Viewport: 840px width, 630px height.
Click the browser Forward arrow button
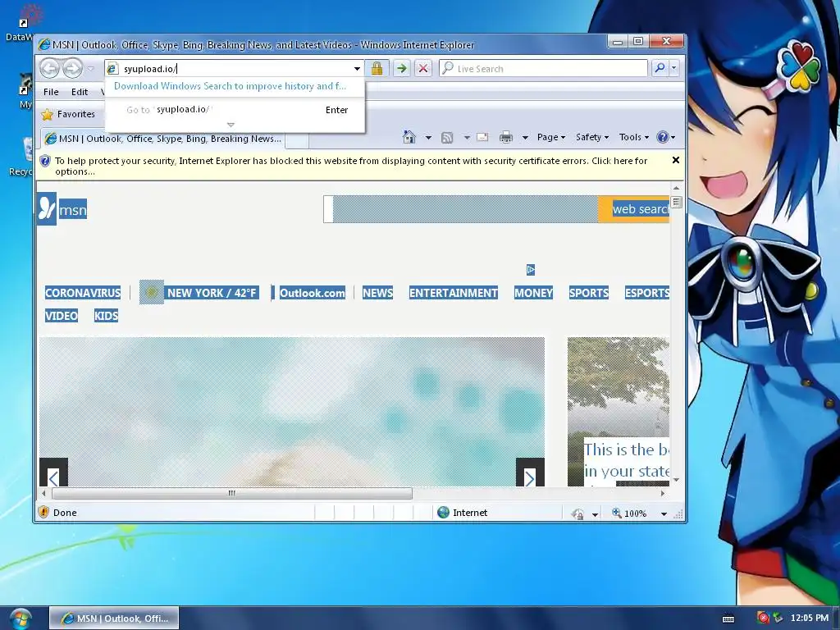(72, 69)
